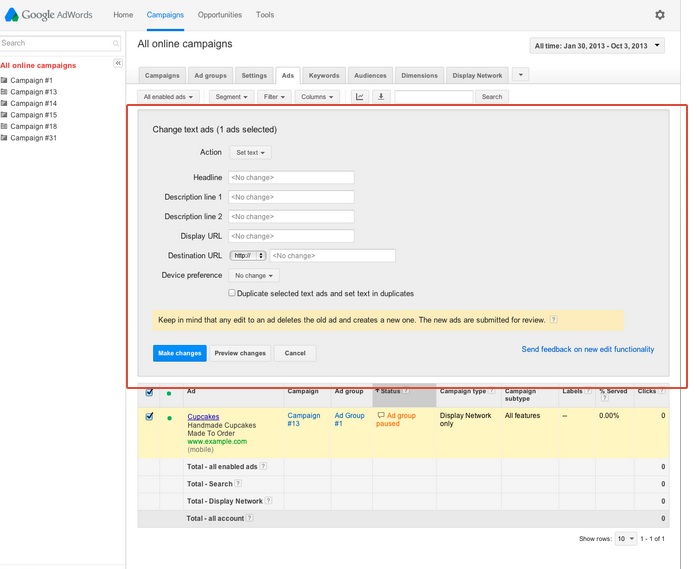The width and height of the screenshot is (697, 569).
Task: Expand the extra tabs arrow after Display Network
Action: click(521, 75)
